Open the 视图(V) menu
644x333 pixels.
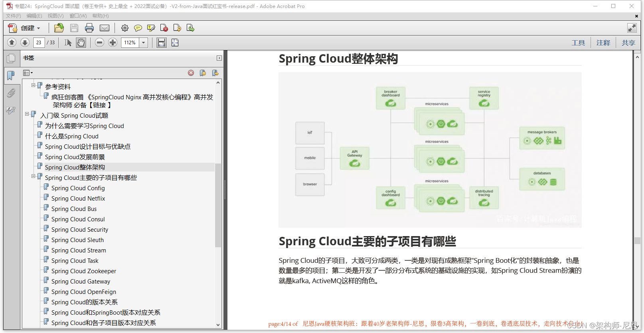point(55,16)
